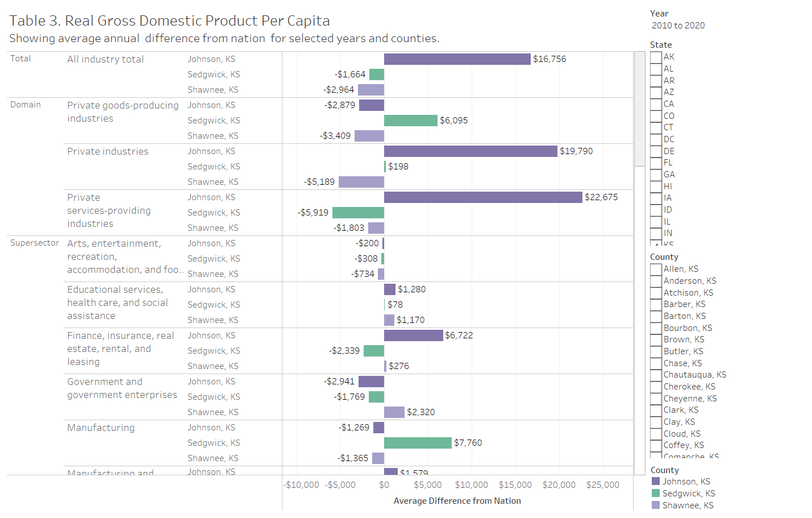Highlight Sedgwick, KS via its legend swatch
The image size is (812, 518).
(x=656, y=494)
